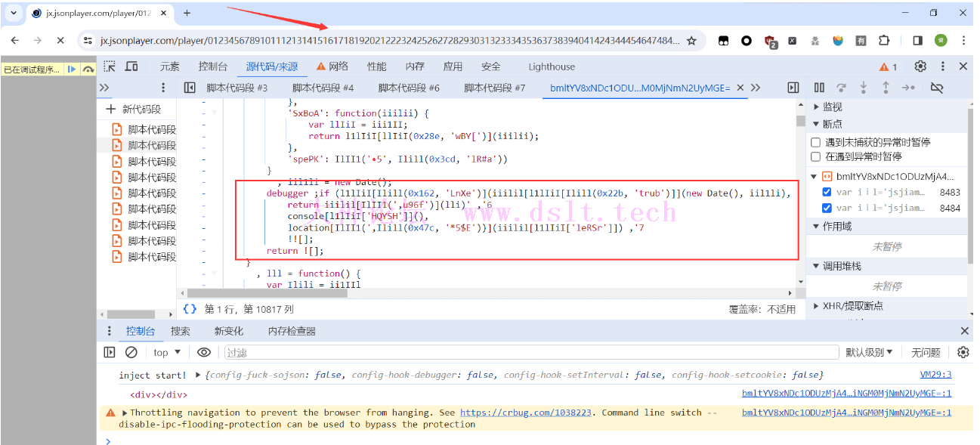Enable pause on caught exceptions checkbox

(x=816, y=156)
